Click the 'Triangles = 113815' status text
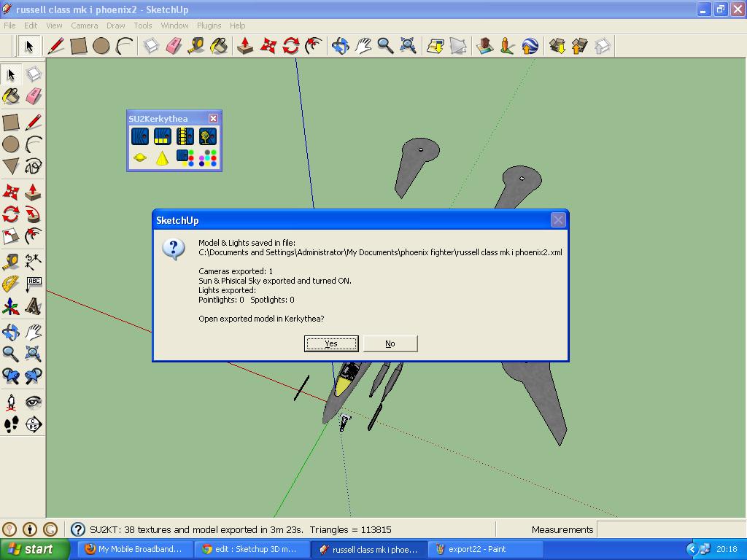Image resolution: width=747 pixels, height=560 pixels. [350, 529]
